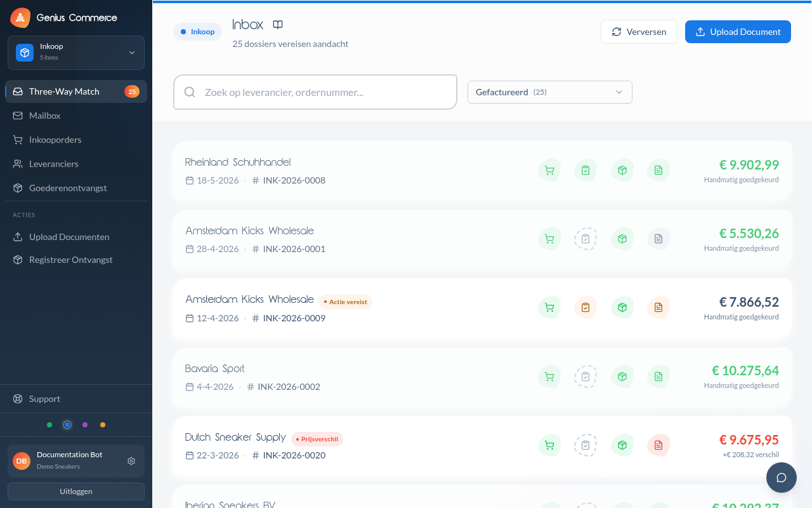Click the cart icon in the INK-2026-0009 row
Screen dimensions: 812x508
pyautogui.click(x=549, y=307)
